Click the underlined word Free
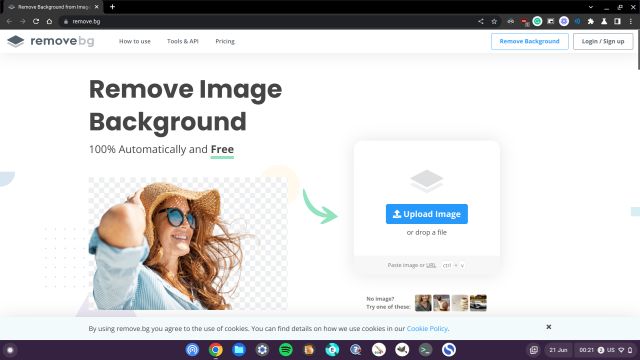640x360 pixels. click(x=222, y=149)
